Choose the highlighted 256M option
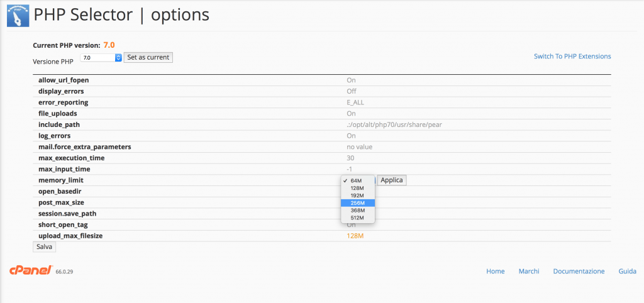Screen dimensions: 644x303 [358, 203]
